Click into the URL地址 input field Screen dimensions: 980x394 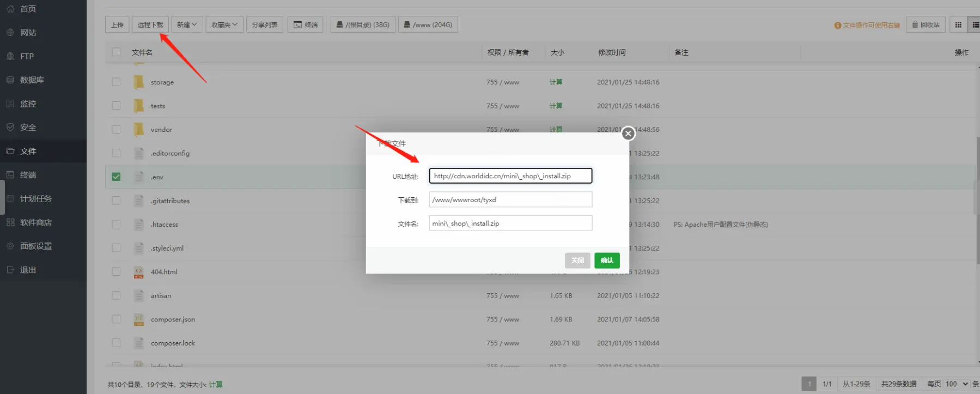510,176
